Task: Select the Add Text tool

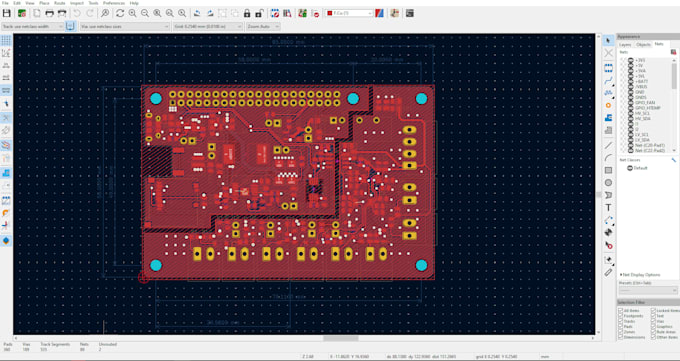Action: pyautogui.click(x=608, y=207)
